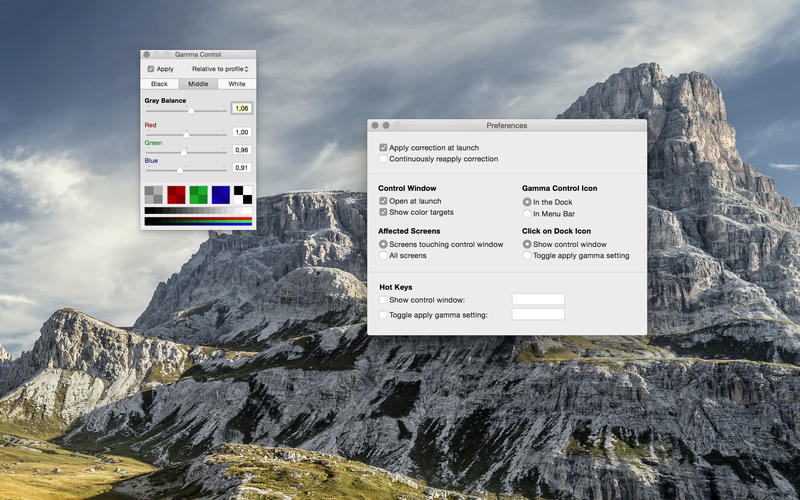This screenshot has height=500, width=800.
Task: Click the Gray Balance slider handle
Action: click(191, 110)
